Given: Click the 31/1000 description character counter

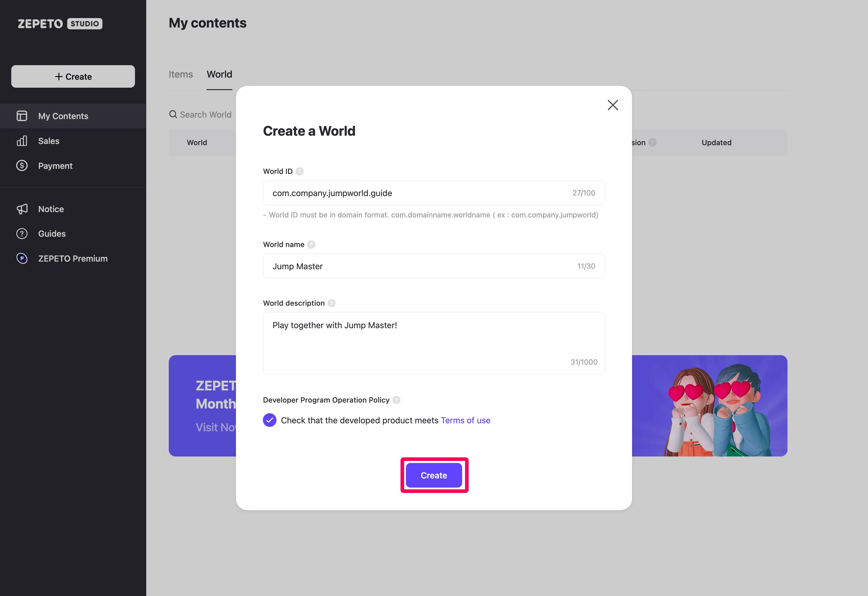Looking at the screenshot, I should 584,362.
